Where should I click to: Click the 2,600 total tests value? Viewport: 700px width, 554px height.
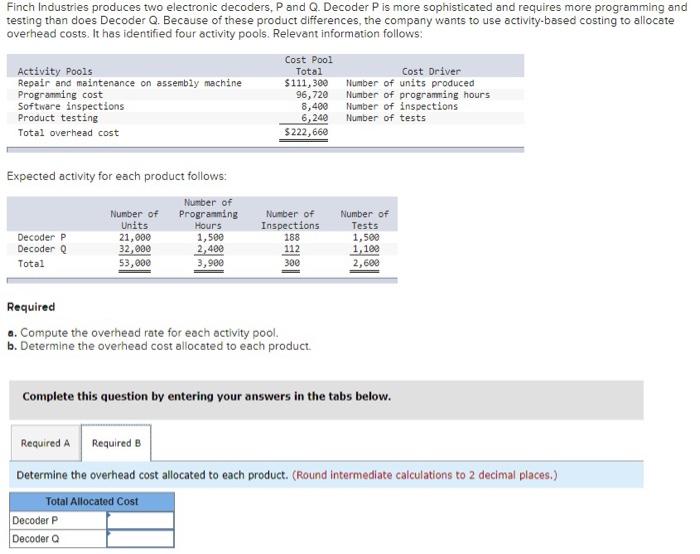(x=366, y=263)
